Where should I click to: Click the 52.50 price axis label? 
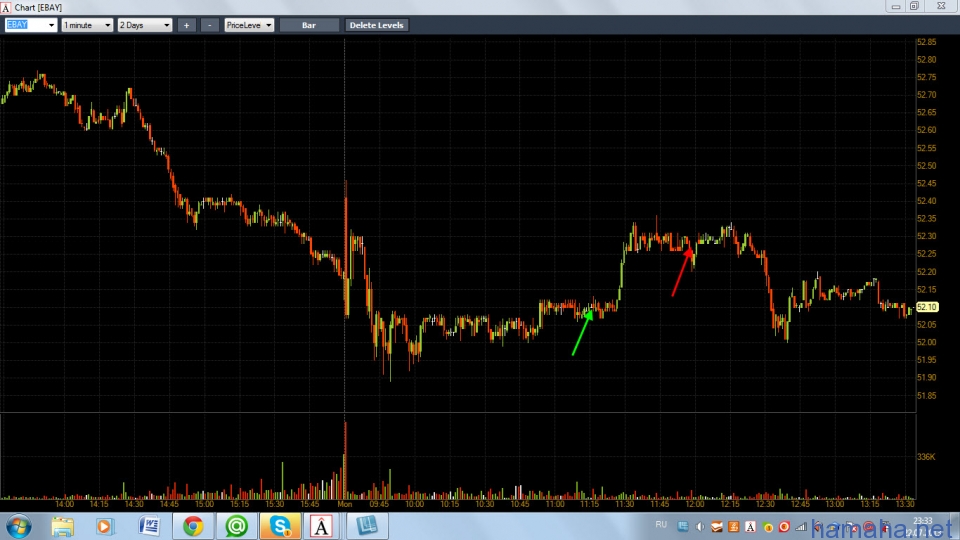pos(926,166)
